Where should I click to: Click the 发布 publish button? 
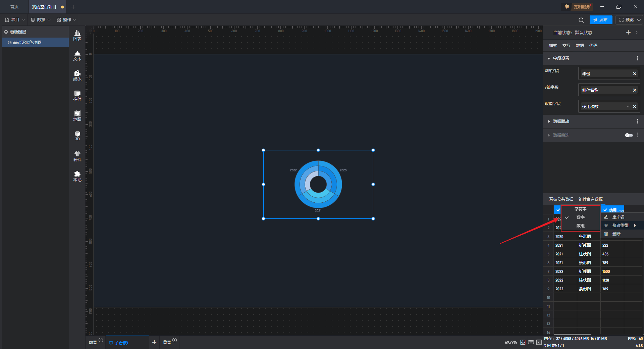601,20
